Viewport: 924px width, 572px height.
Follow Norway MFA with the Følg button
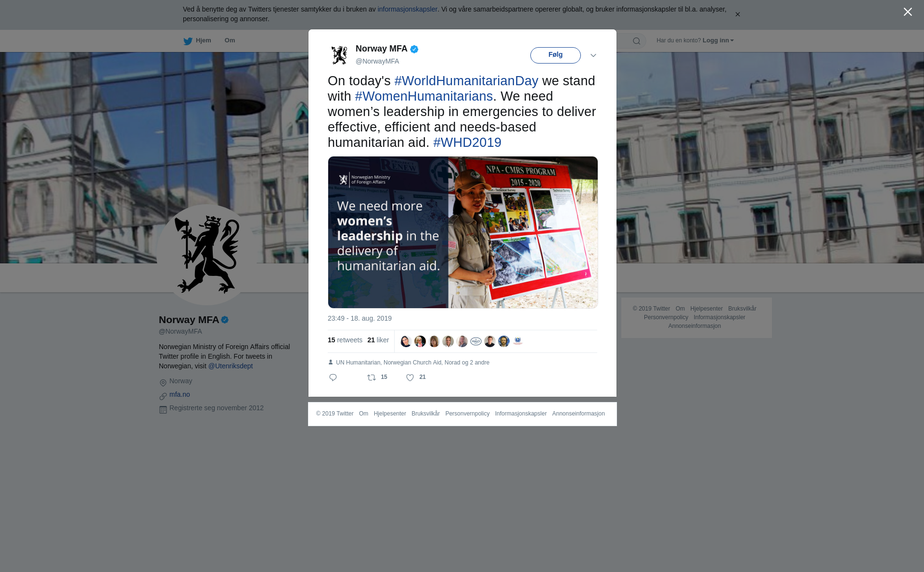point(555,55)
